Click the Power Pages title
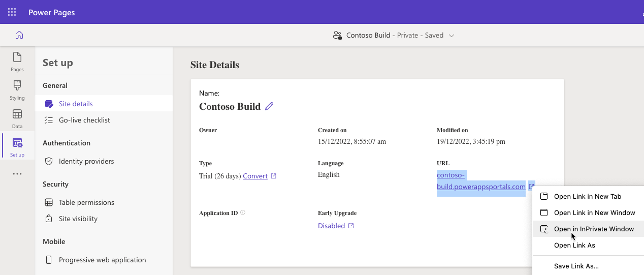Screen dimensions: 644x275 [51, 12]
